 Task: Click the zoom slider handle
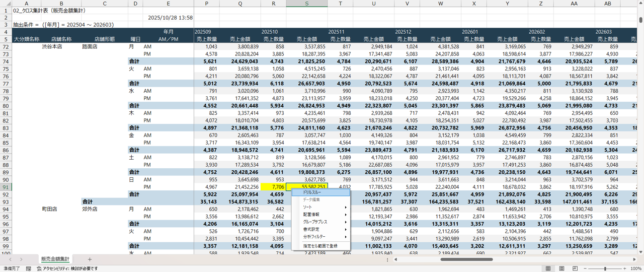point(605,269)
